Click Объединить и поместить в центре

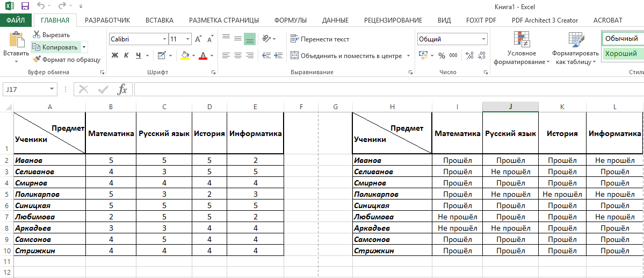(346, 56)
